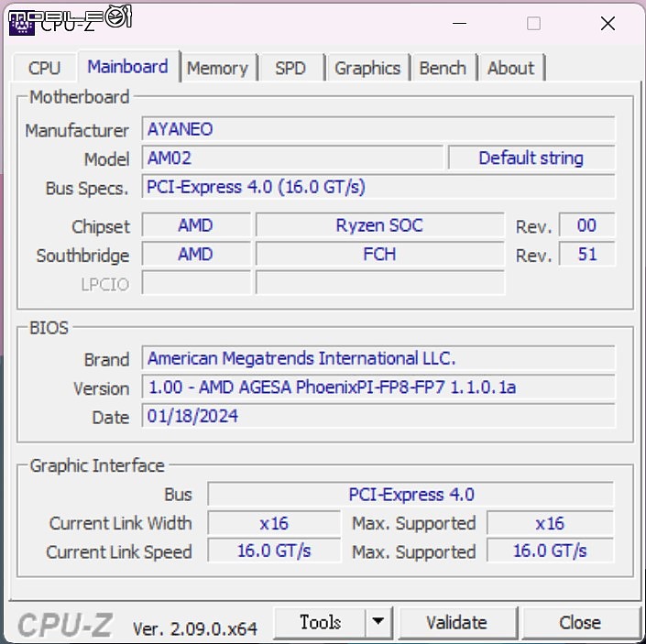Switch to the CPU tab
This screenshot has width=646, height=644.
[x=45, y=68]
